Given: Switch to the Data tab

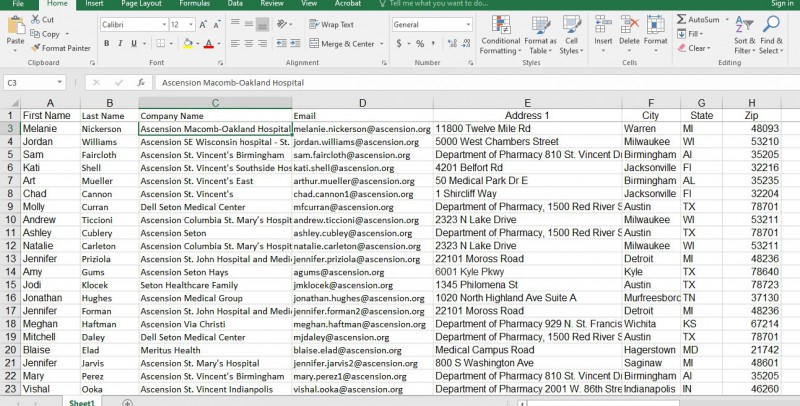Looking at the screenshot, I should [235, 4].
